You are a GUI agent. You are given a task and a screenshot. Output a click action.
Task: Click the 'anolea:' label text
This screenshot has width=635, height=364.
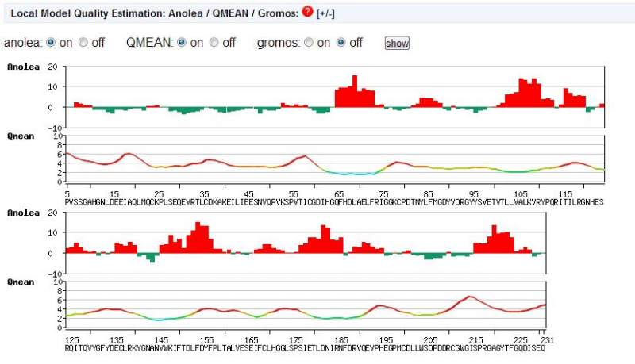click(x=23, y=43)
